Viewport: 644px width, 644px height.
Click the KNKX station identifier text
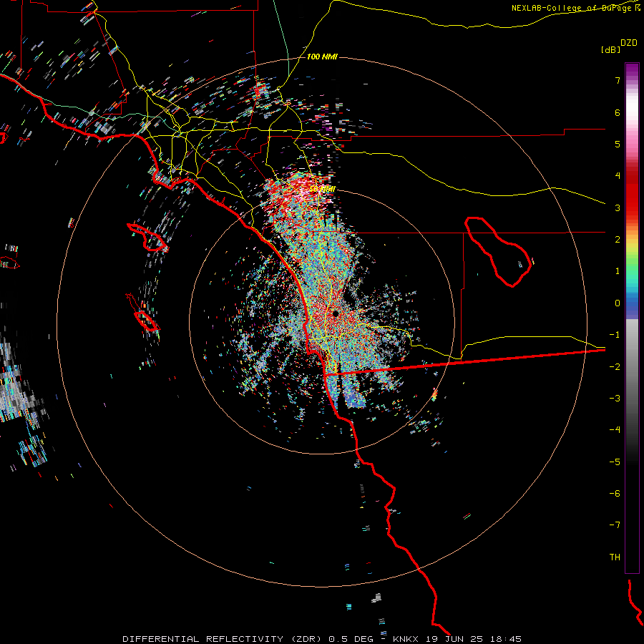pos(406,639)
